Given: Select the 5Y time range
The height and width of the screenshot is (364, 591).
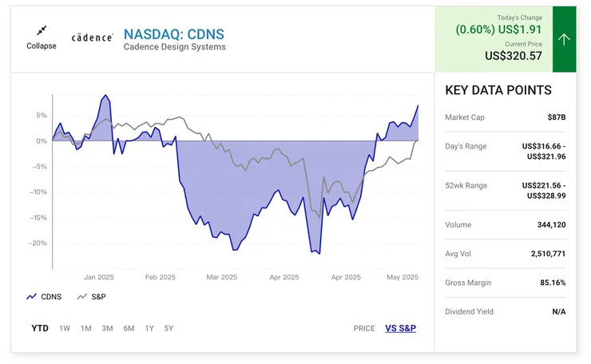Looking at the screenshot, I should point(169,328).
